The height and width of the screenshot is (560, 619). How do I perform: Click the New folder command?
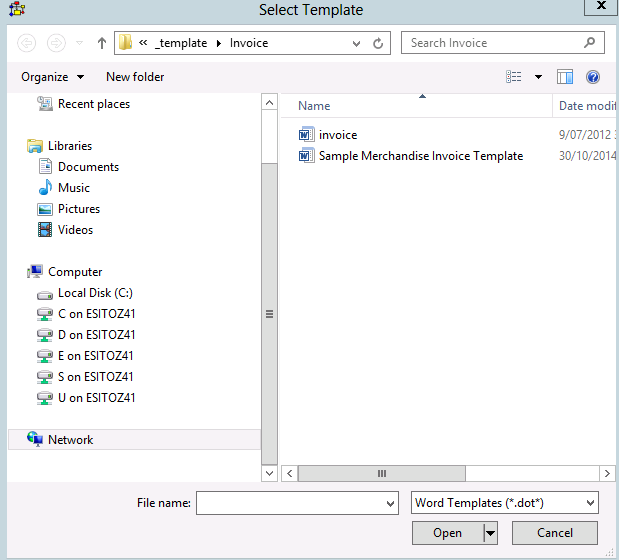tap(135, 77)
